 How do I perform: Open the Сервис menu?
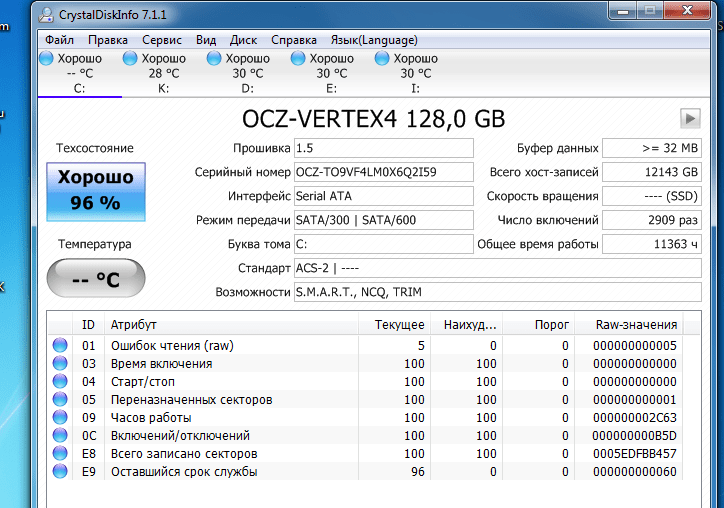[162, 40]
